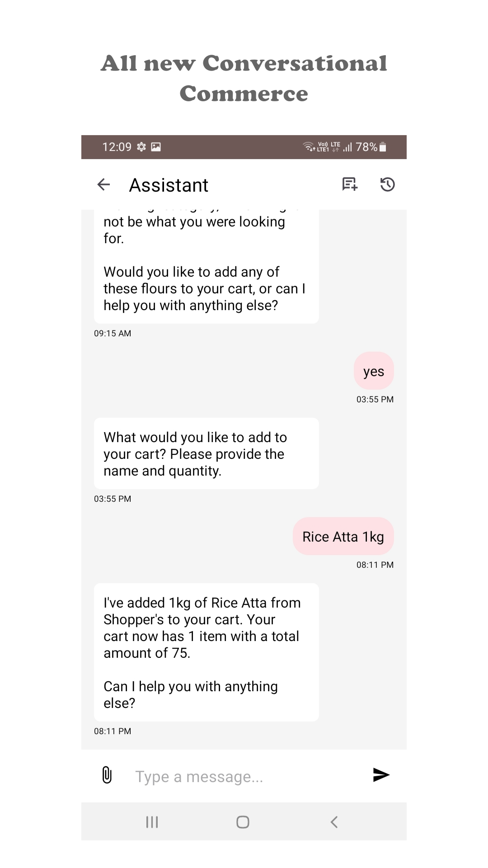Select the 'yes' reply bubble
The width and height of the screenshot is (488, 868).
(374, 371)
